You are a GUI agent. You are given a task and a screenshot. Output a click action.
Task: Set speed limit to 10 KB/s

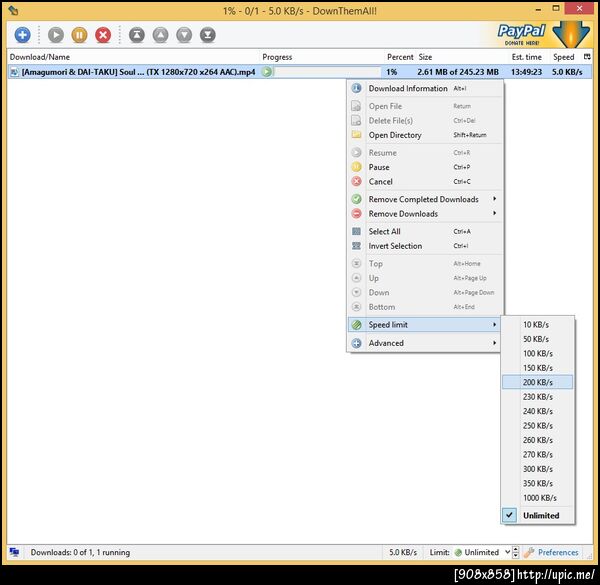point(537,324)
